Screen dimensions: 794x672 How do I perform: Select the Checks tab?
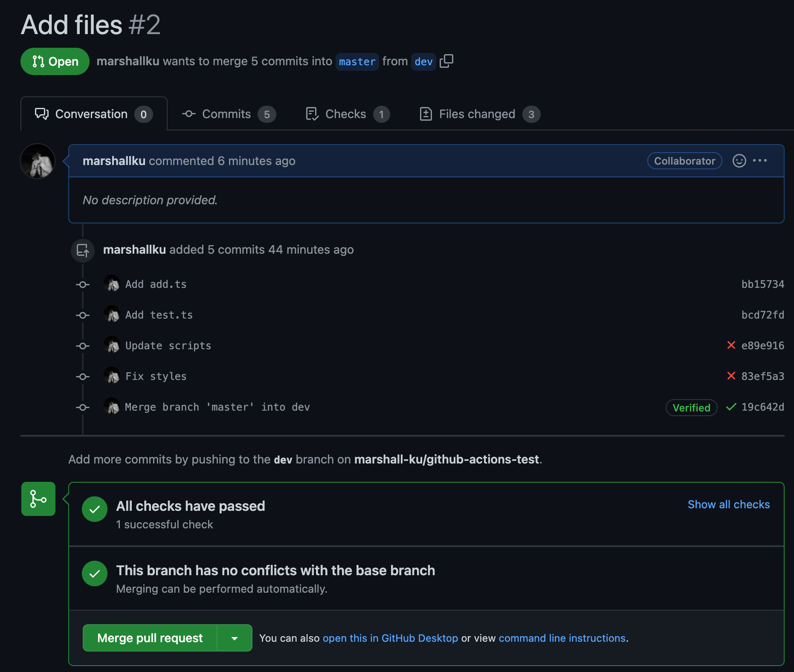click(x=345, y=114)
